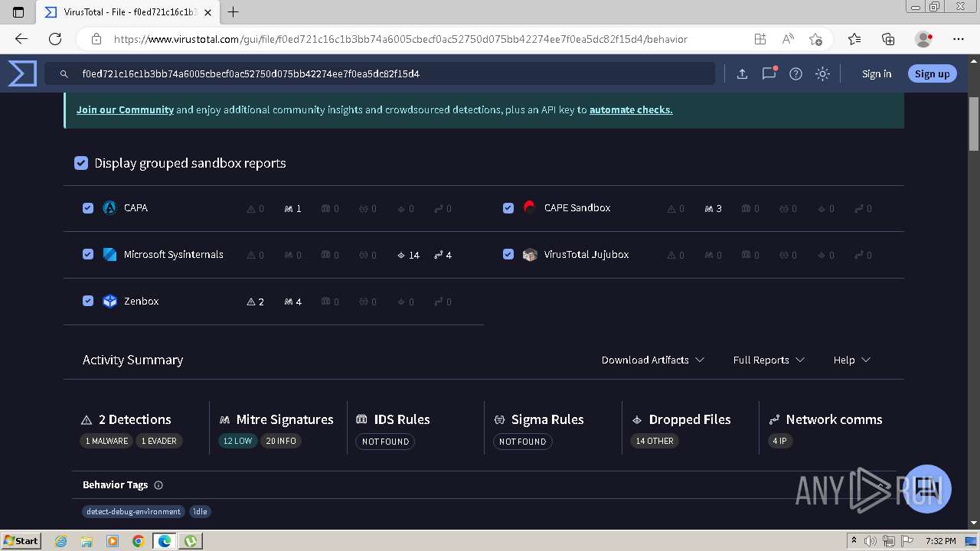Uncheck the CAPA sandbox checkbox
The image size is (980, 551).
coord(88,208)
